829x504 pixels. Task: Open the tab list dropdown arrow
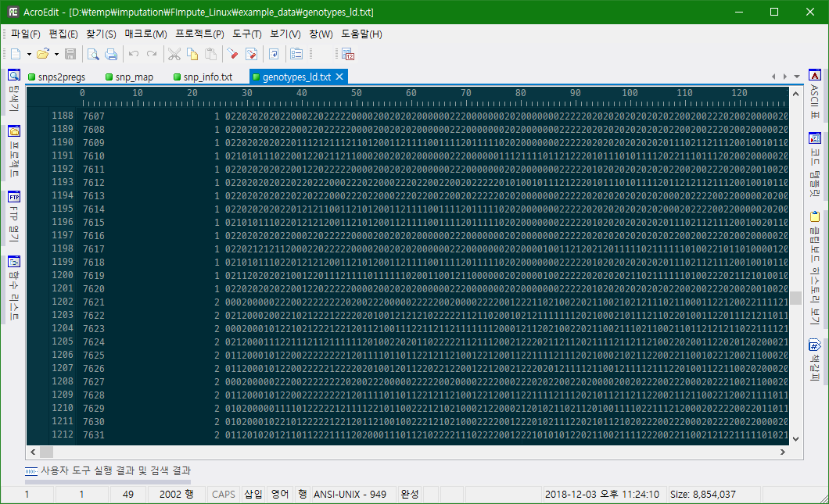[x=797, y=77]
